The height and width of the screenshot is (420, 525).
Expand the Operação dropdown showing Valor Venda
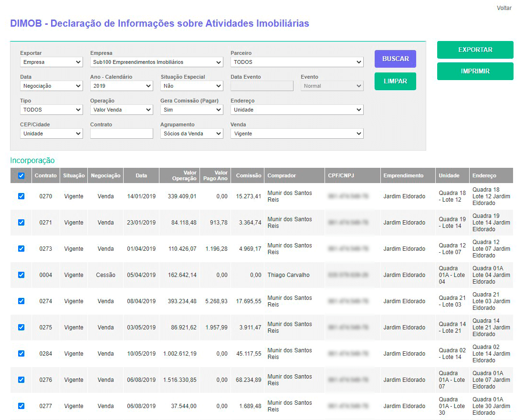[121, 110]
